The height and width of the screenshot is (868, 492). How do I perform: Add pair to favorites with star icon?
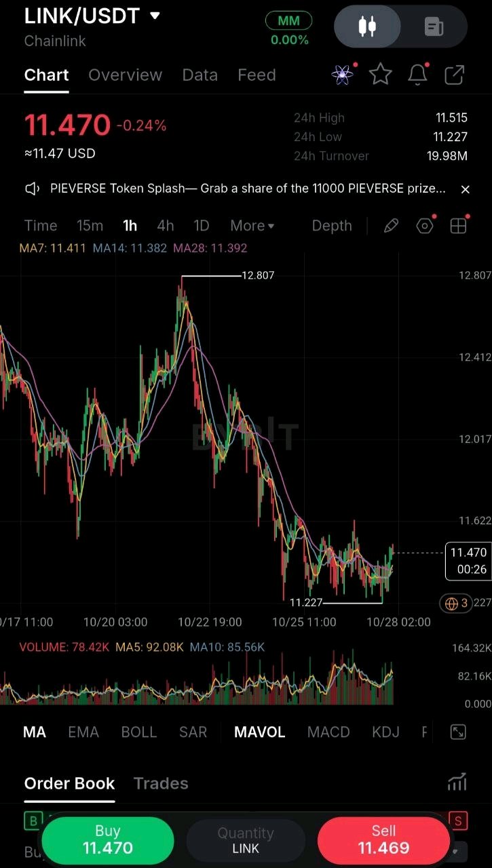click(x=380, y=75)
